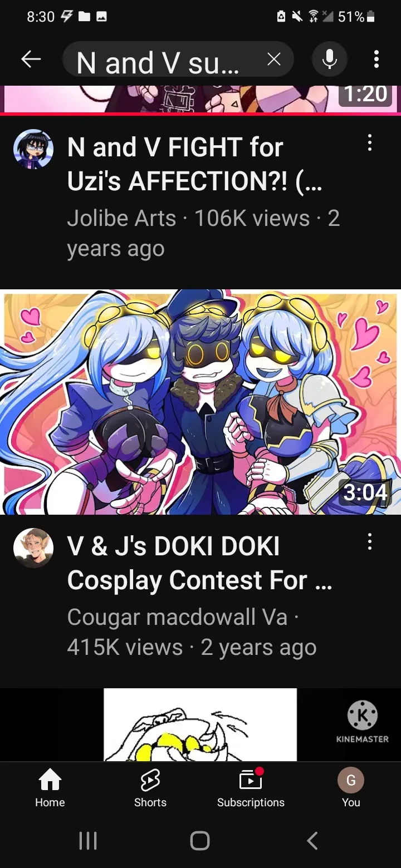
Task: Open the top-right overflow menu
Action: [x=376, y=59]
